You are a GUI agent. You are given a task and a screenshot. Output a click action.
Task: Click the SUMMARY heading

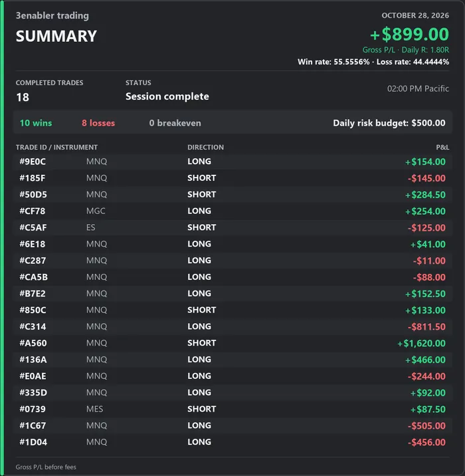click(56, 36)
